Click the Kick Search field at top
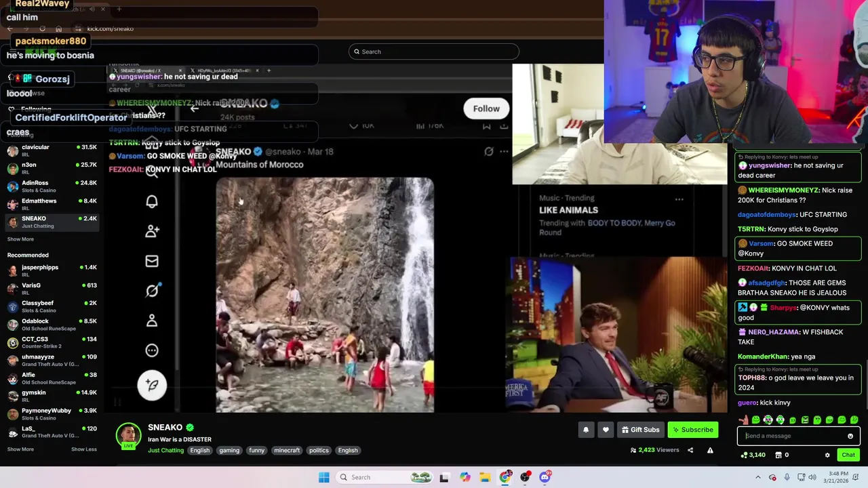The width and height of the screenshot is (868, 488). click(434, 52)
